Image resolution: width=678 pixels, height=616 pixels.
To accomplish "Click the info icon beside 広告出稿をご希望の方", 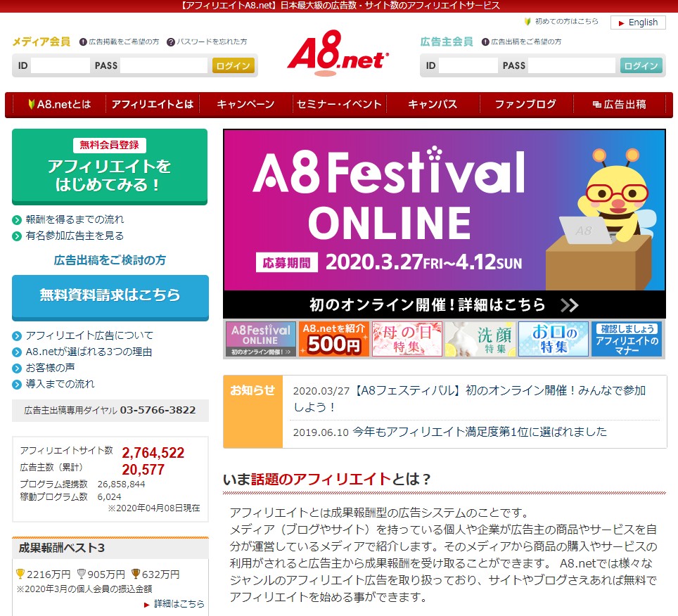I will (485, 42).
